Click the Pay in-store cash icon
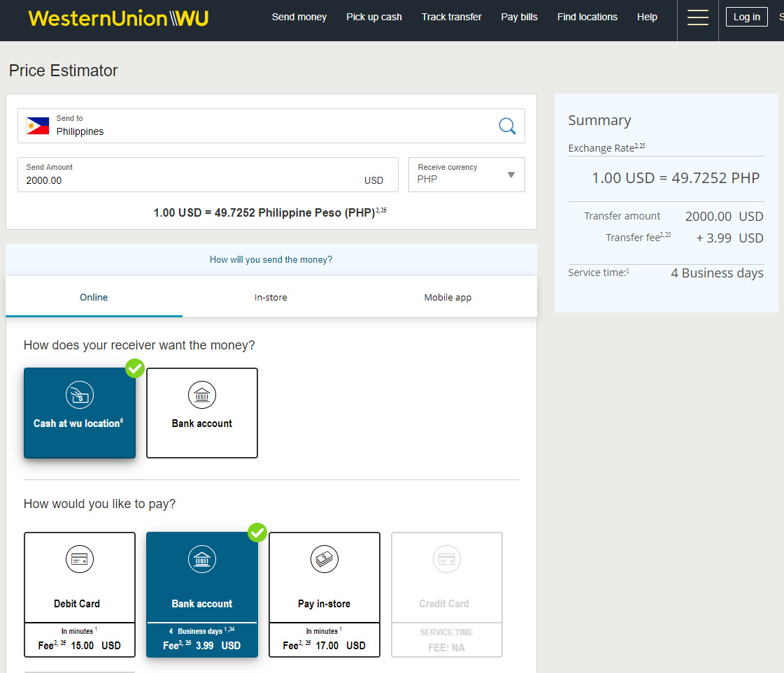 tap(325, 559)
